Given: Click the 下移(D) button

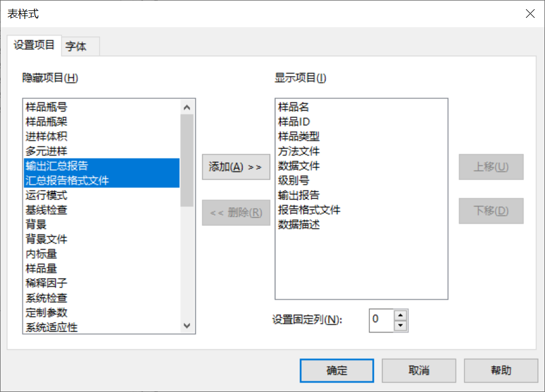Looking at the screenshot, I should [491, 211].
